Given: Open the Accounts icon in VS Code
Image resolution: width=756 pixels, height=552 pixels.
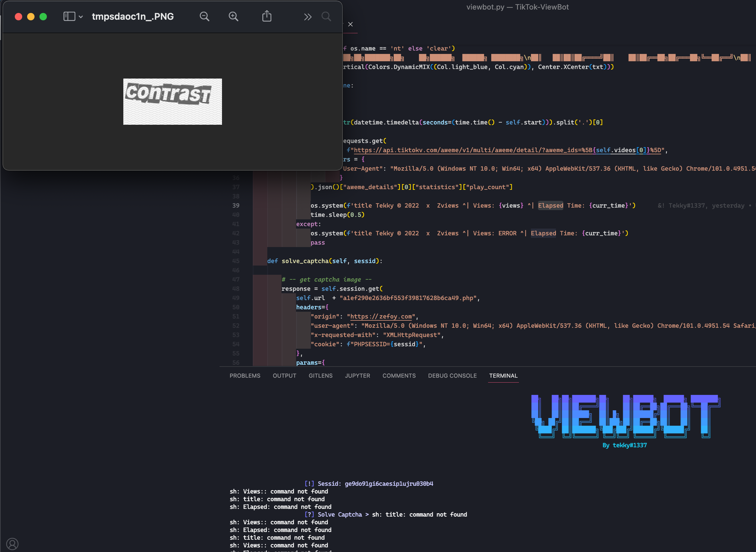Looking at the screenshot, I should pos(12,543).
